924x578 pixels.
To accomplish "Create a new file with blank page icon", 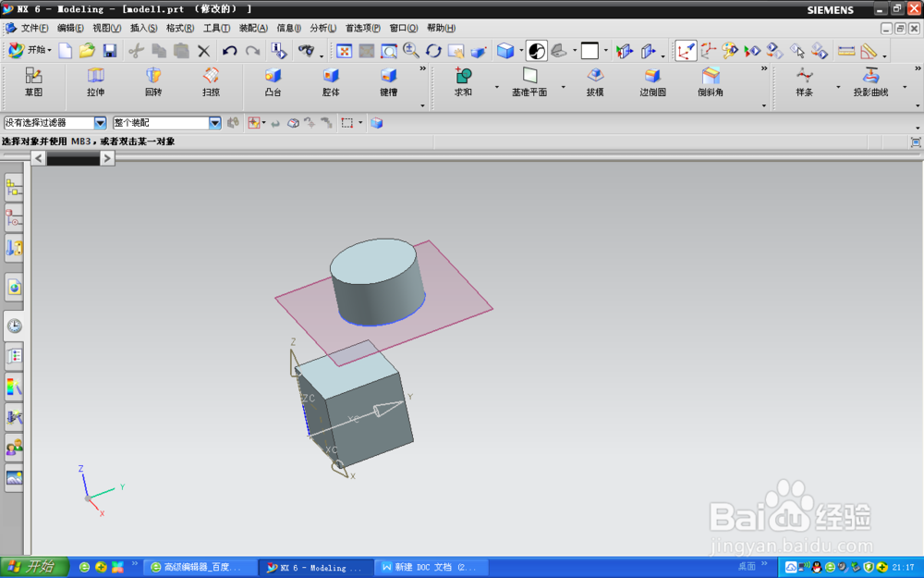I will coord(66,51).
